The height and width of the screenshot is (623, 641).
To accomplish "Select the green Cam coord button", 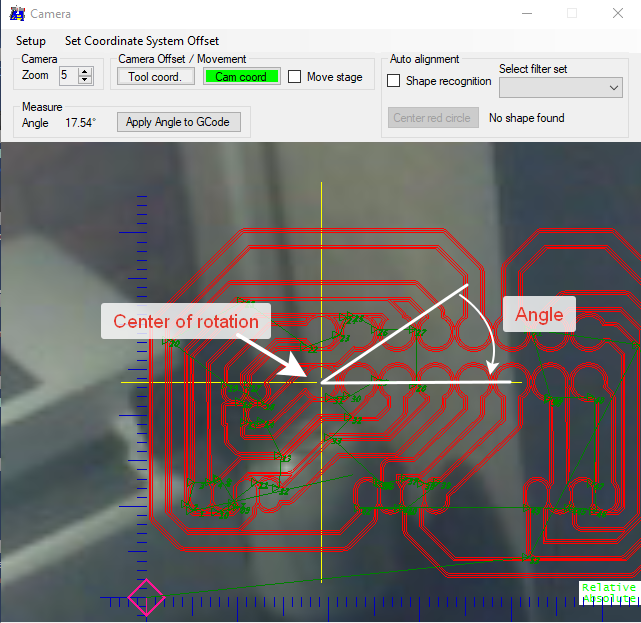I will click(x=240, y=77).
